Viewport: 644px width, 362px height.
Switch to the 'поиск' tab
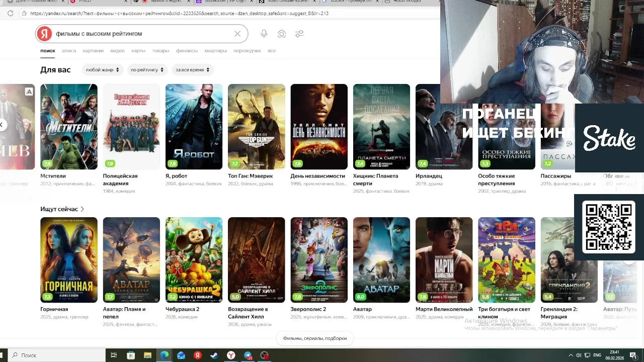pos(48,51)
